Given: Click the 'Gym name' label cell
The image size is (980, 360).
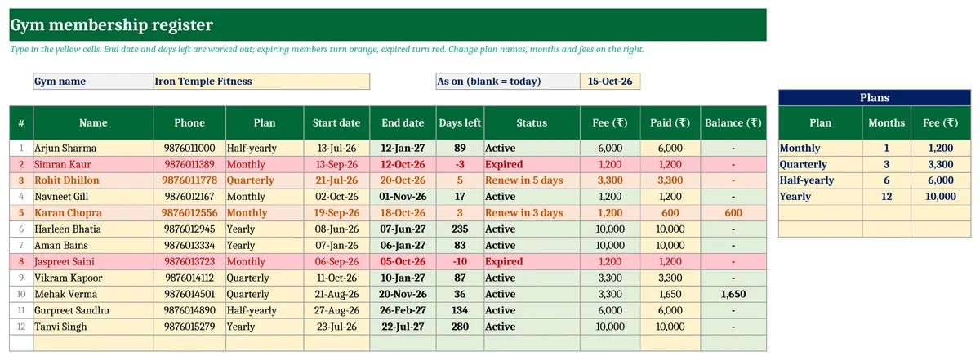Looking at the screenshot, I should click(93, 82).
